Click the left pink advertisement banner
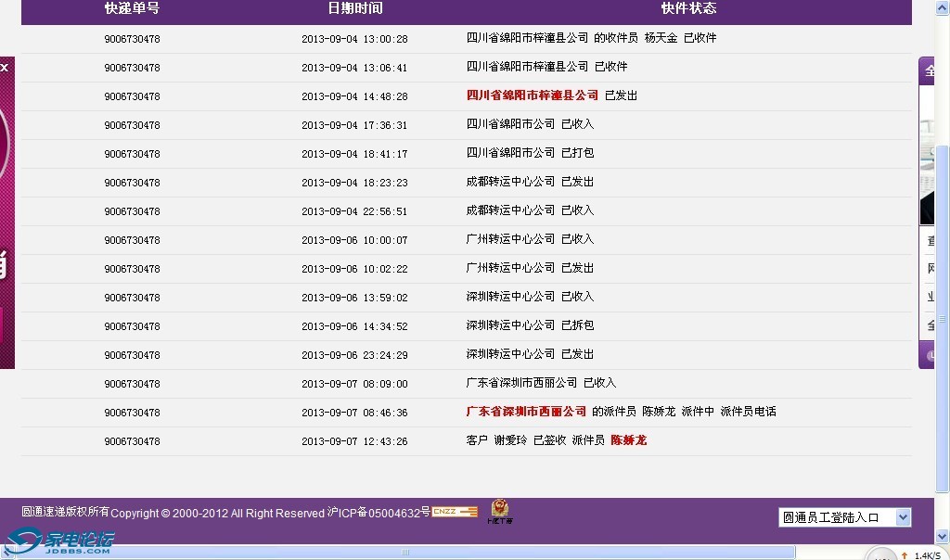Image resolution: width=950 pixels, height=560 pixels. pyautogui.click(x=6, y=223)
